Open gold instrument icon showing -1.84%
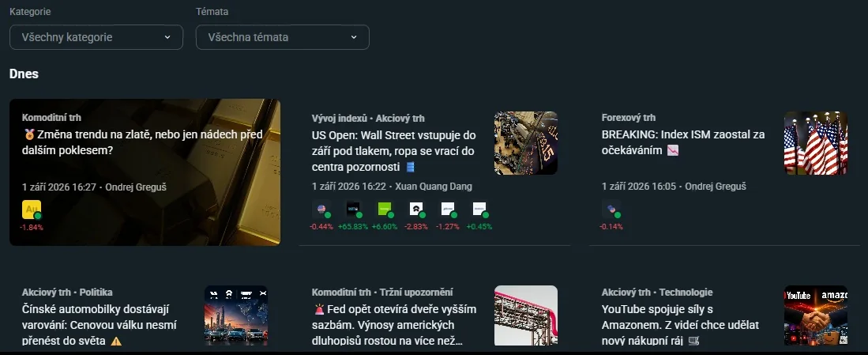 point(32,210)
